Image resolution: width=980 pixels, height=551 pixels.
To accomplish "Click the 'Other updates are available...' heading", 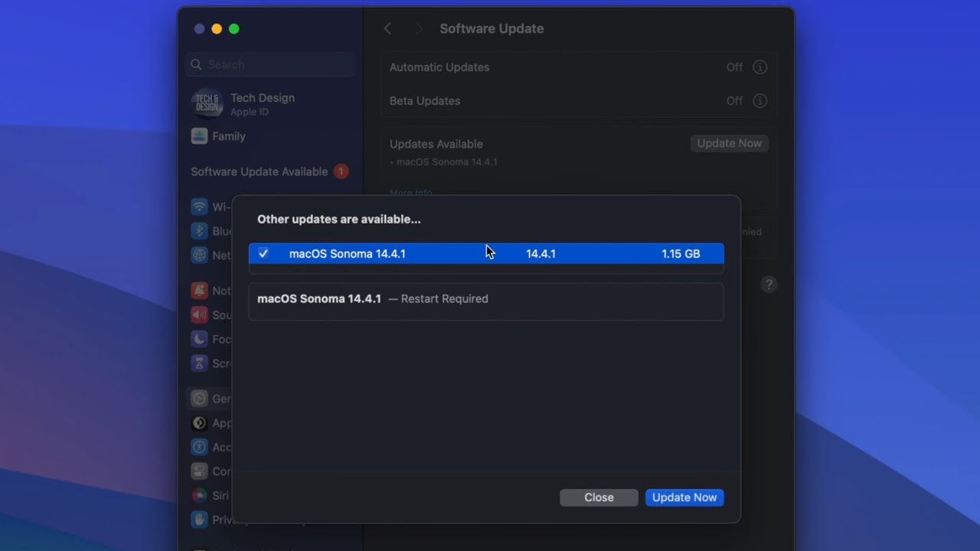I will (339, 219).
